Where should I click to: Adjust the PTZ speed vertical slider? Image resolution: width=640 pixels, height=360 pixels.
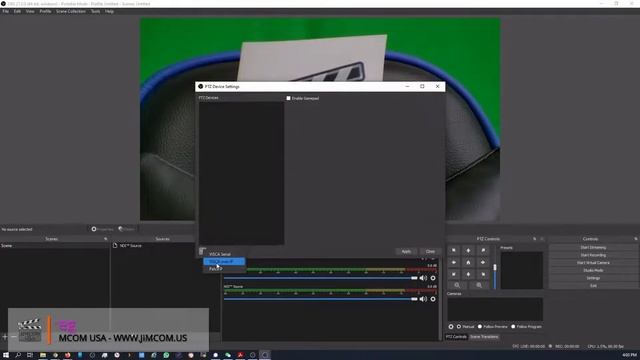(x=495, y=268)
